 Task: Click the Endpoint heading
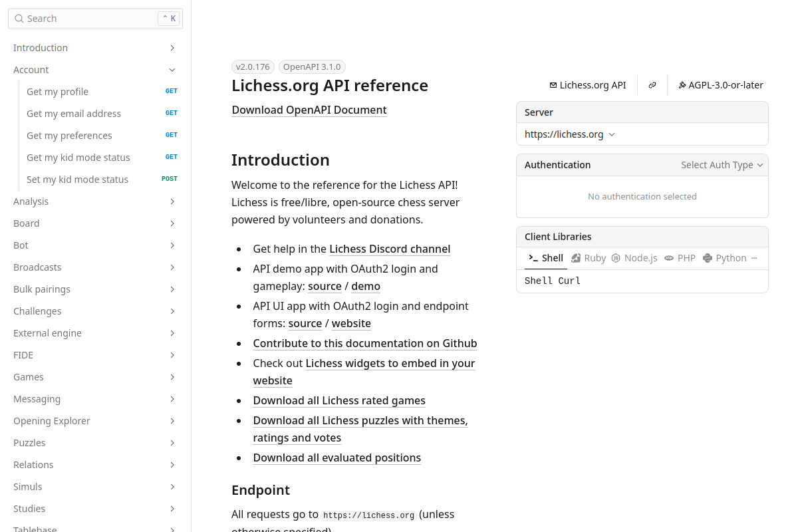(x=261, y=490)
